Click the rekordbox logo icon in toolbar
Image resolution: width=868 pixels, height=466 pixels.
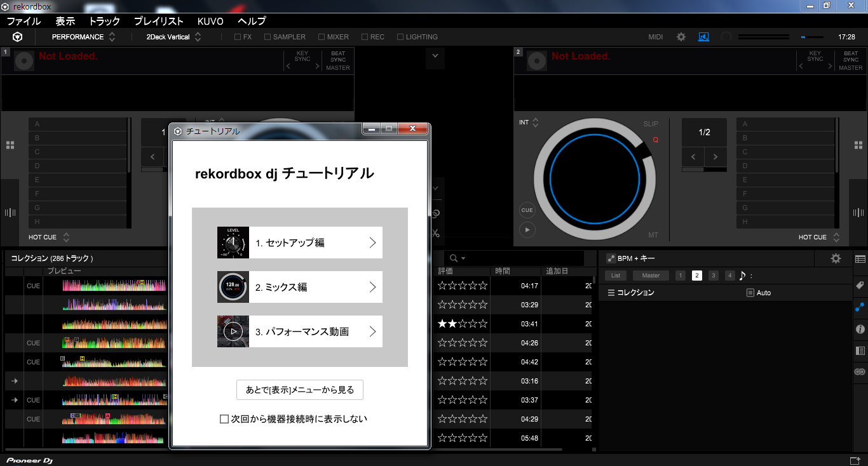18,37
